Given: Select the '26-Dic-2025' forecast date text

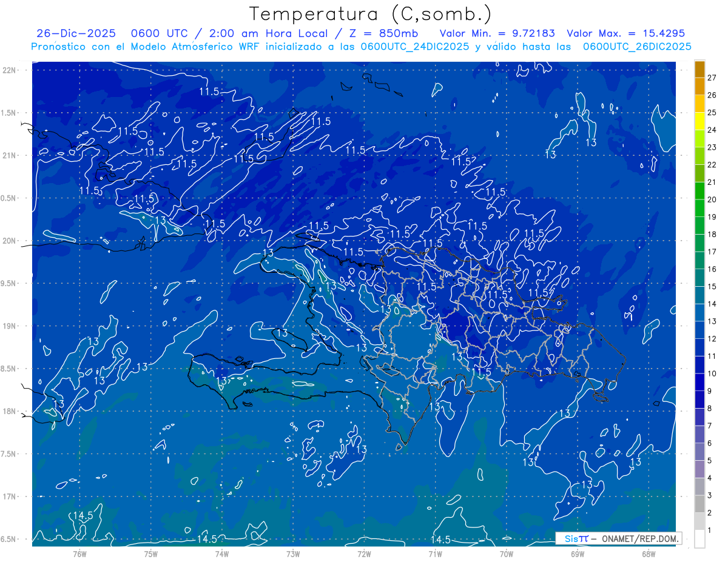Looking at the screenshot, I should pyautogui.click(x=76, y=33).
